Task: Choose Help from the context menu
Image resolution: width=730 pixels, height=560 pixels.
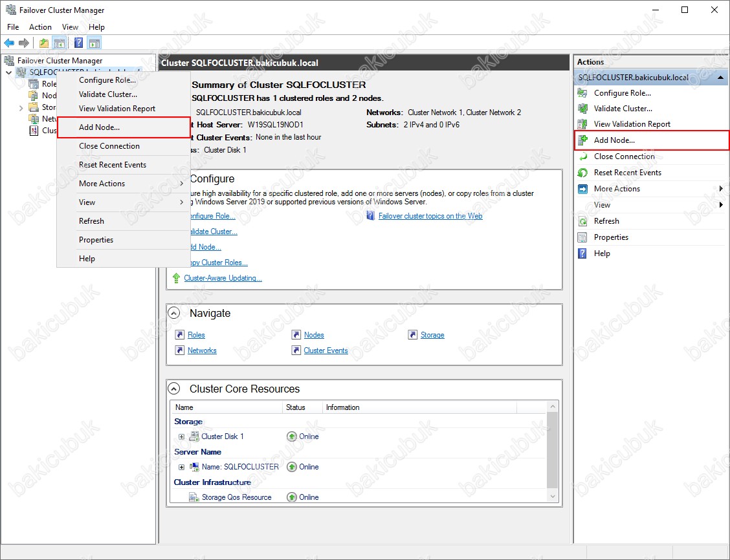Action: tap(124, 259)
